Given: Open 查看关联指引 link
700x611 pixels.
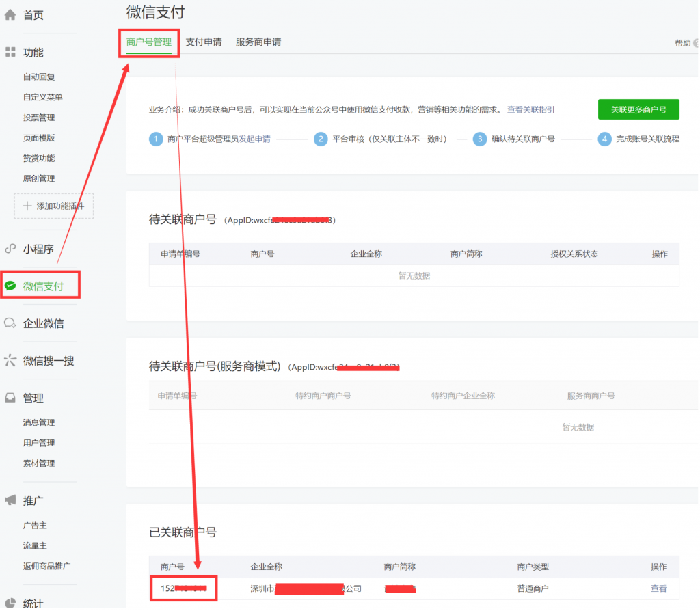Looking at the screenshot, I should click(530, 109).
